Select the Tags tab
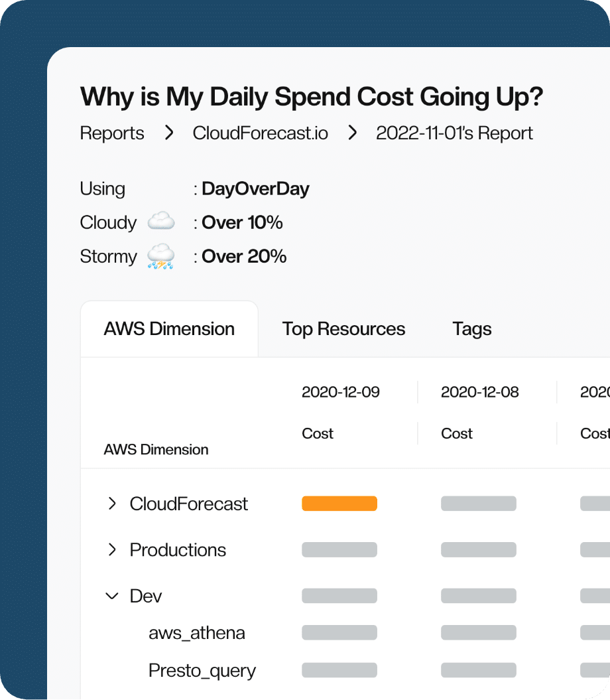Viewport: 610px width, 700px height. tap(471, 329)
